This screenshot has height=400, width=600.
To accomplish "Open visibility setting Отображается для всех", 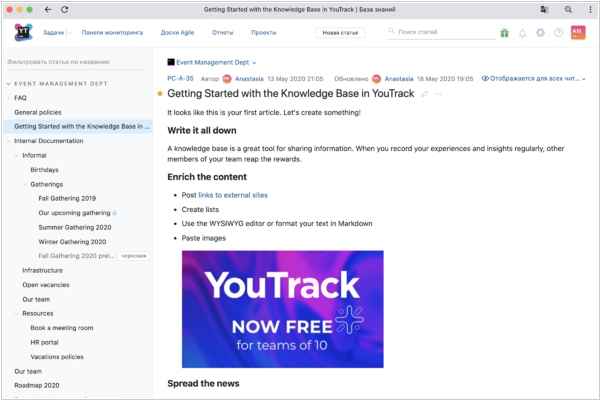I will (533, 79).
